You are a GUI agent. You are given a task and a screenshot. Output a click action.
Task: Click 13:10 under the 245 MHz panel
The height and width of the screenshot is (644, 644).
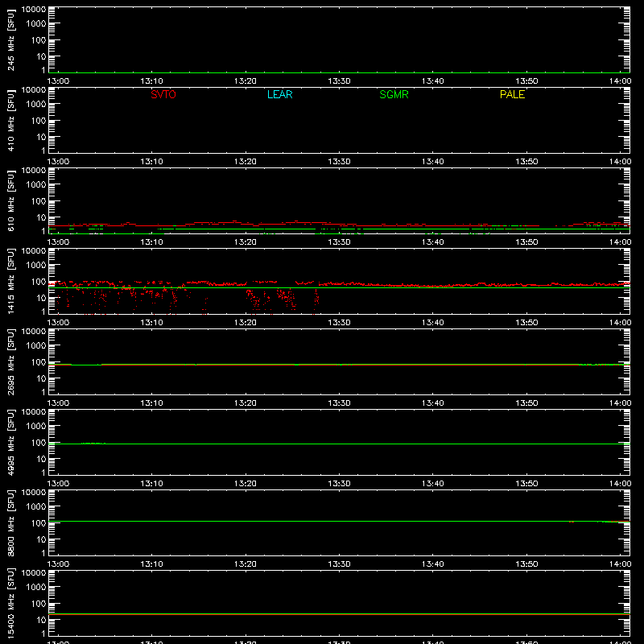(x=151, y=81)
